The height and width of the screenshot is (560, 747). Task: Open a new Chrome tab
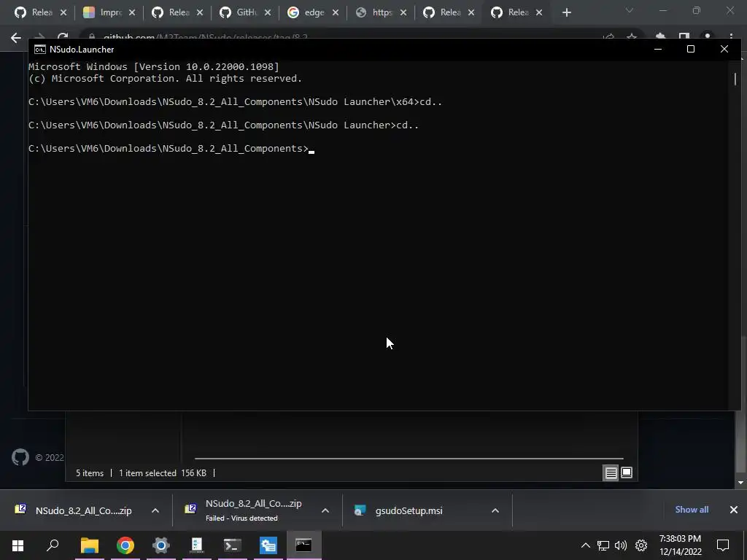click(x=566, y=13)
